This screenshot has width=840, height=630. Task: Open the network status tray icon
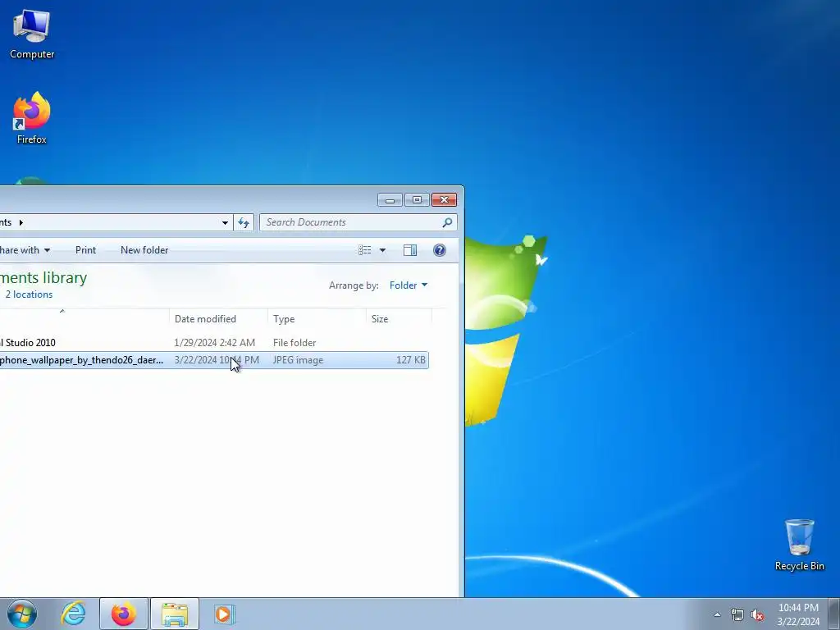(x=737, y=614)
